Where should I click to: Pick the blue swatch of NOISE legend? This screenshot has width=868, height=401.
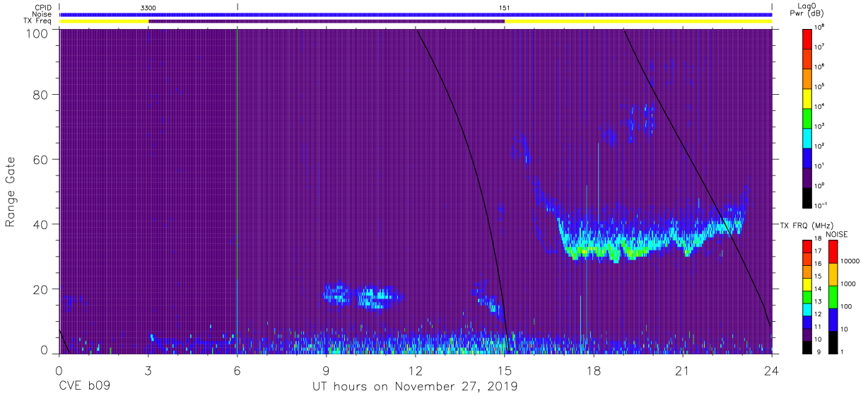click(833, 319)
